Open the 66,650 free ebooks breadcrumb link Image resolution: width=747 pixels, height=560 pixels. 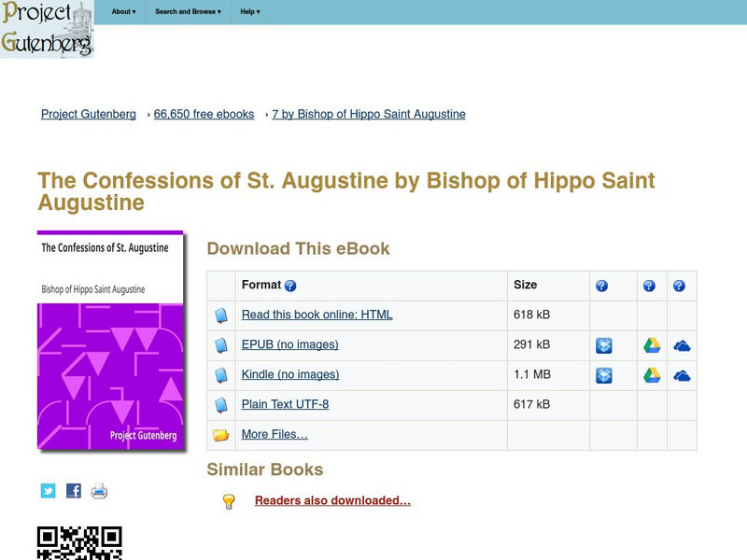[x=202, y=114]
